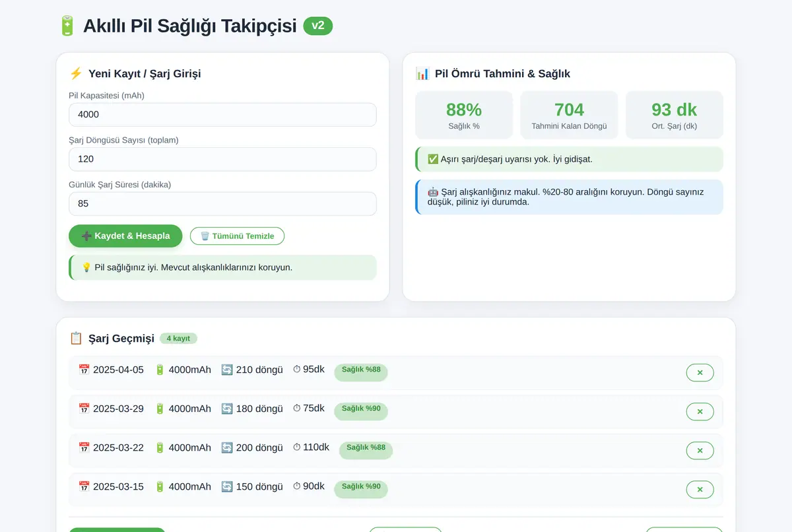Image resolution: width=792 pixels, height=532 pixels.
Task: Click the 93 dk Ort. Şarj card
Action: pos(675,115)
